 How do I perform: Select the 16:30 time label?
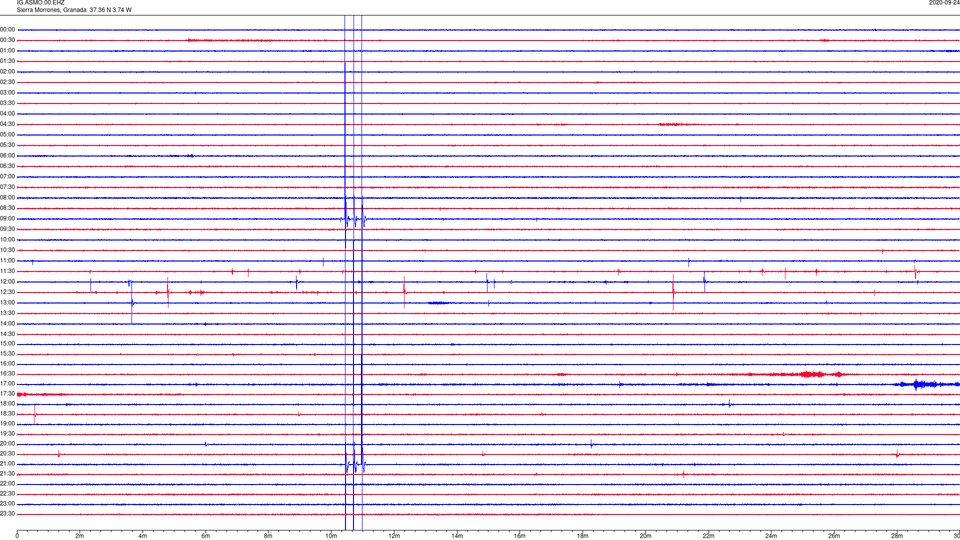pyautogui.click(x=7, y=373)
